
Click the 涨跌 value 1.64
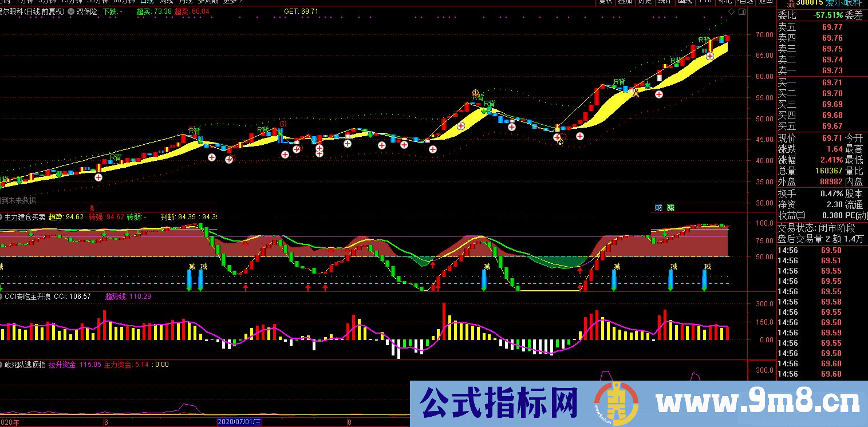click(835, 149)
